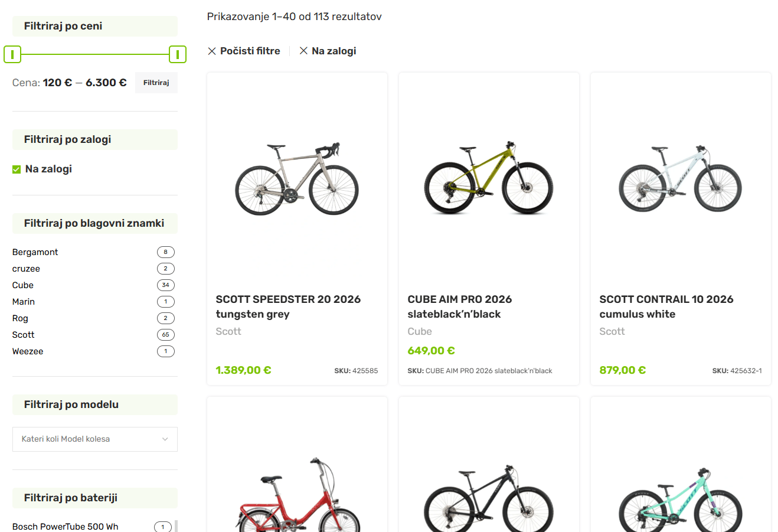The height and width of the screenshot is (532, 778).
Task: Open the Kateri koli Model kolesa dropdown
Action: (x=95, y=439)
